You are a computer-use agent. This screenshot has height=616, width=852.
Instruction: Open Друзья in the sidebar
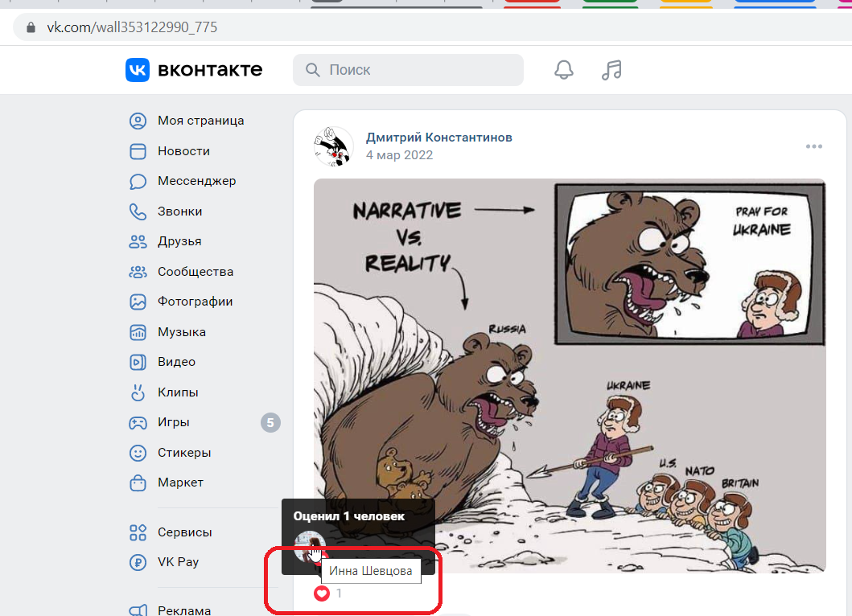click(x=180, y=241)
